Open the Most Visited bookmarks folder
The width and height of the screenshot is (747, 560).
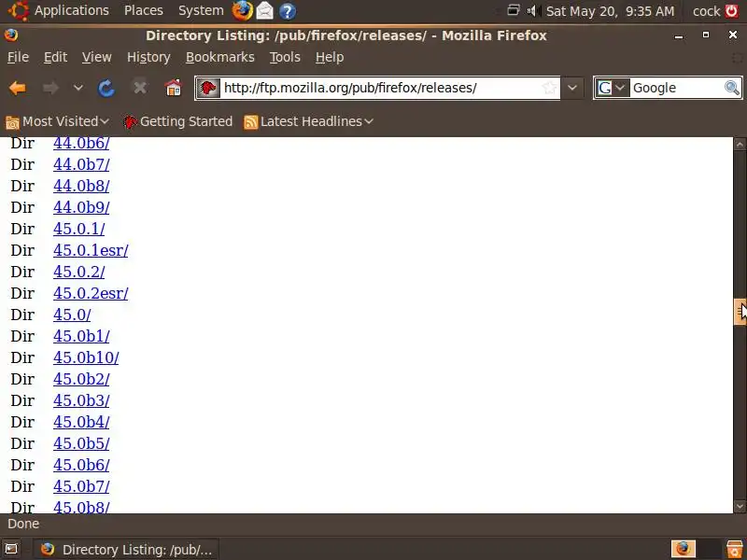tap(57, 122)
